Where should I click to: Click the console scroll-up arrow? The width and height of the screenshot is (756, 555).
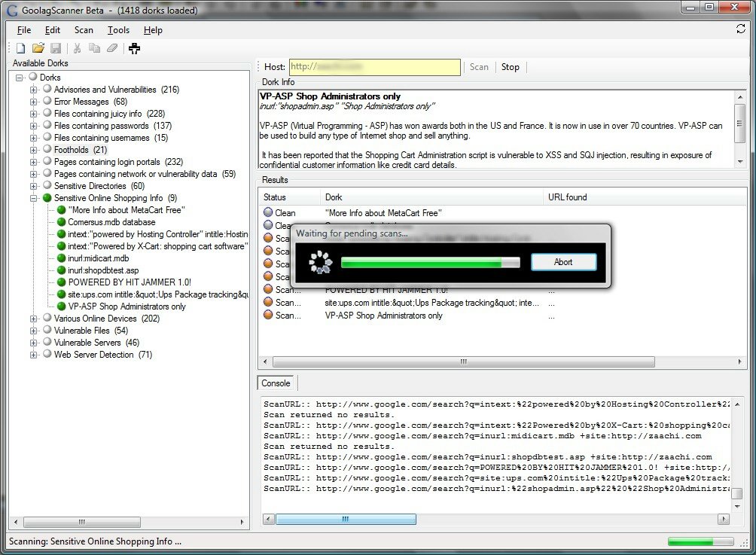point(737,404)
